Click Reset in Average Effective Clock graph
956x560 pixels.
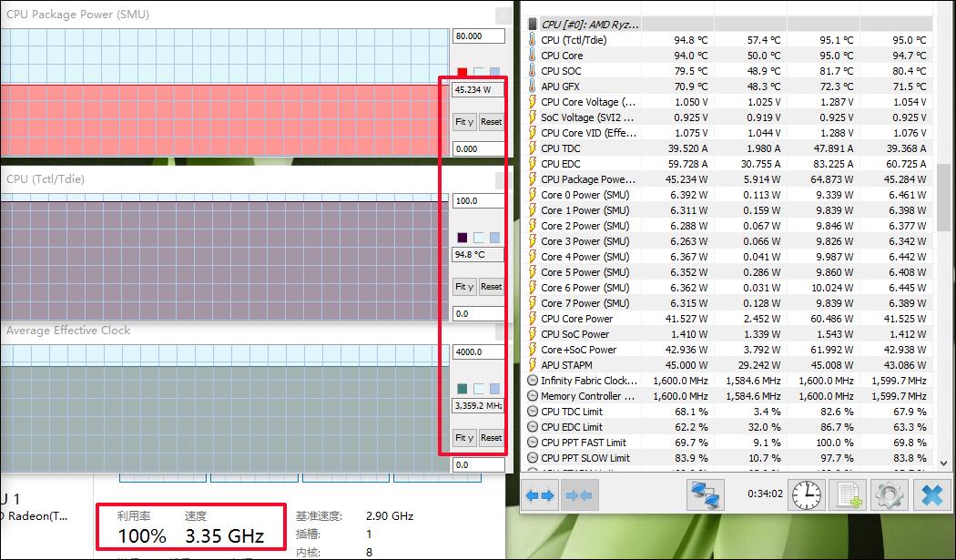point(491,437)
